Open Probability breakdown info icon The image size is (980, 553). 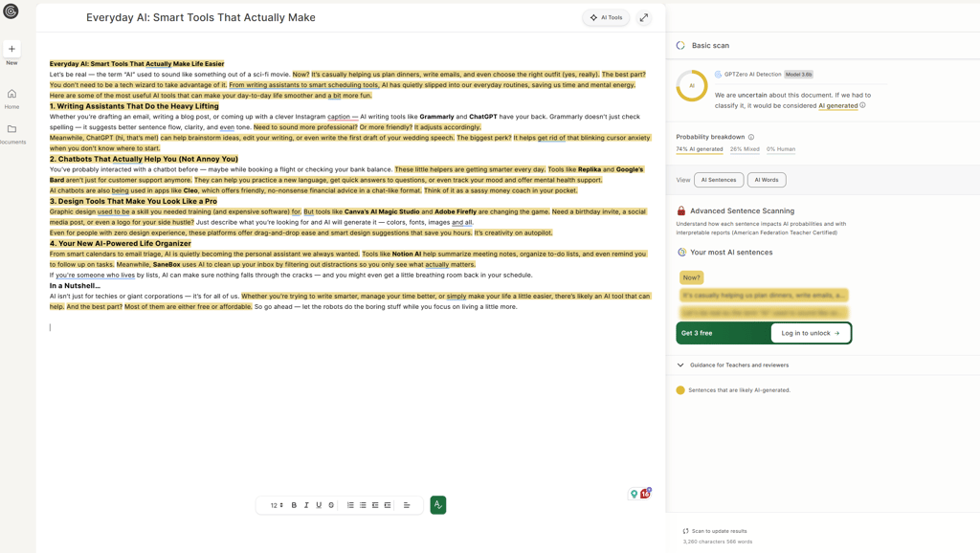[751, 137]
